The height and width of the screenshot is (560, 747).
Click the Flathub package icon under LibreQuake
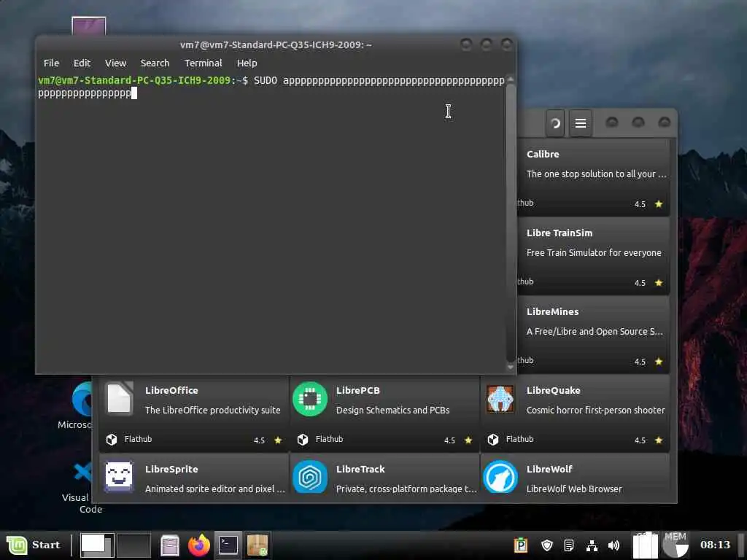pos(493,439)
